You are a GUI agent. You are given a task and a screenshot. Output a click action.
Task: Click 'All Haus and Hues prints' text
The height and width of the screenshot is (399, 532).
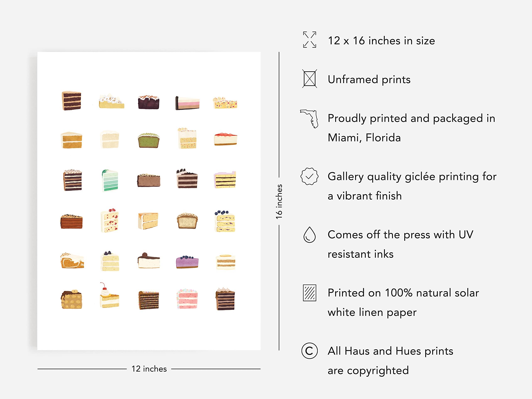point(390,351)
